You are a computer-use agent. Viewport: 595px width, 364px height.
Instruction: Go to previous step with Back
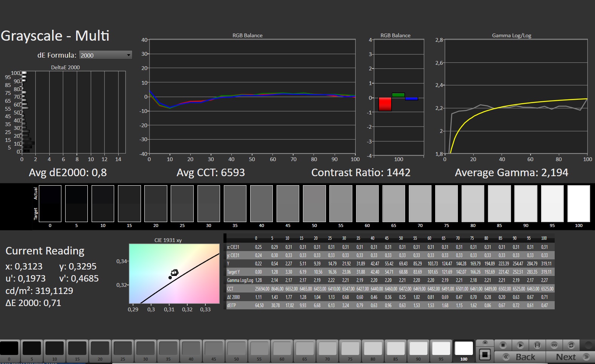click(519, 357)
